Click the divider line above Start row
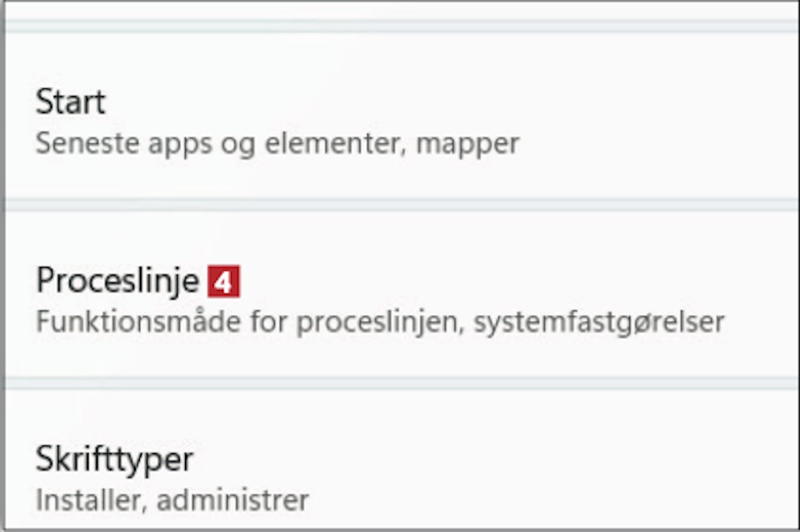This screenshot has height=532, width=800. point(400,26)
